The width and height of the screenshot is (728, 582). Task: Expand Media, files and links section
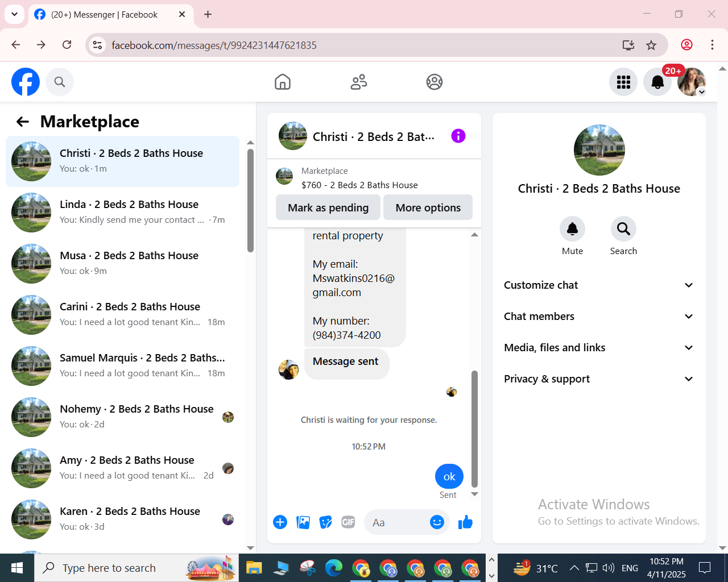click(x=599, y=348)
